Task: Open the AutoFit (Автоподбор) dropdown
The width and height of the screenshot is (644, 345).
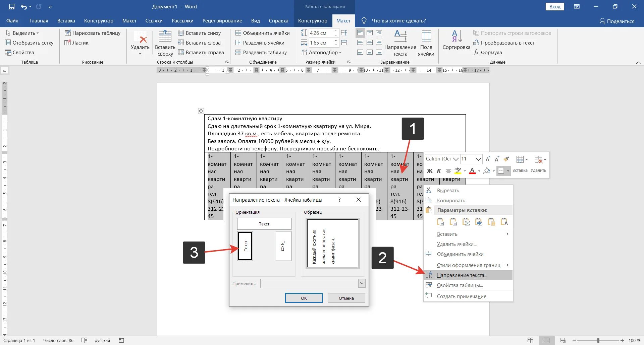Action: click(321, 52)
